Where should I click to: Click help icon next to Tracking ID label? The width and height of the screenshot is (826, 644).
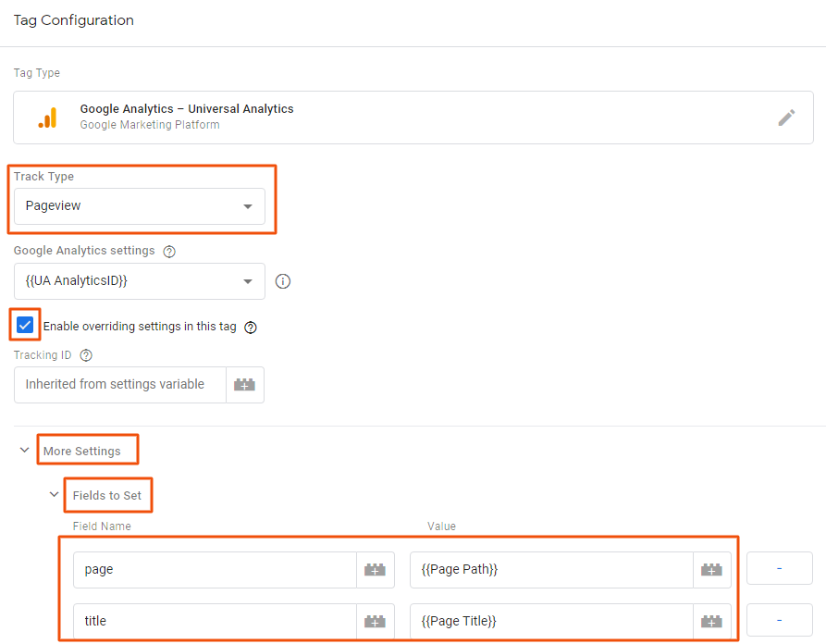(86, 355)
